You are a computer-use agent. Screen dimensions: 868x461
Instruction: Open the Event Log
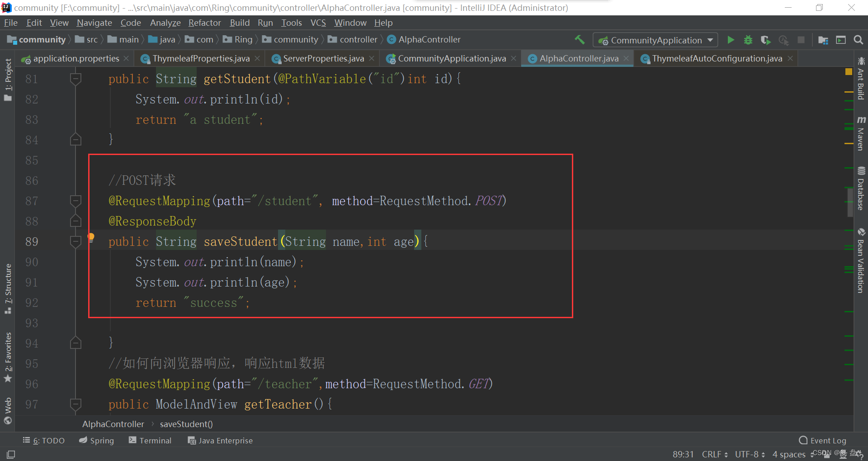pyautogui.click(x=822, y=440)
